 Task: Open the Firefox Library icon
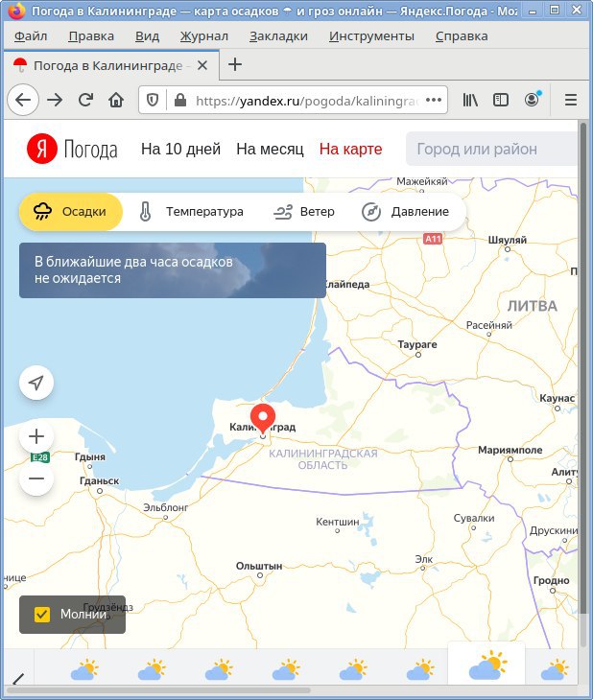coord(470,100)
